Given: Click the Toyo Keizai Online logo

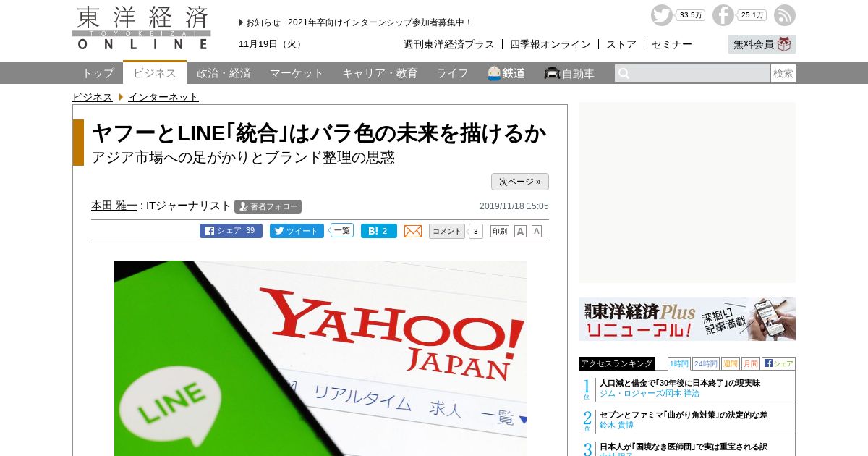Looking at the screenshot, I should (142, 28).
